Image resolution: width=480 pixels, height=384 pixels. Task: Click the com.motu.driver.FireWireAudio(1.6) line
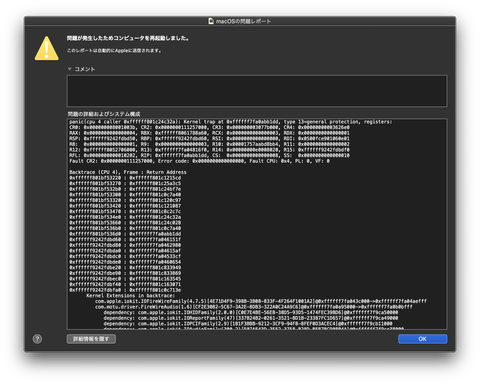click(254, 307)
